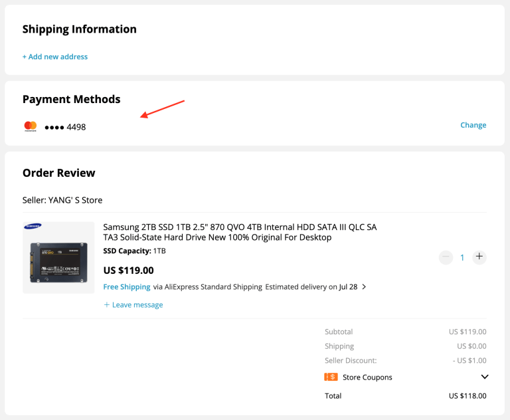Click the Shipping US $0.00 value
This screenshot has width=510, height=420.
(x=471, y=346)
